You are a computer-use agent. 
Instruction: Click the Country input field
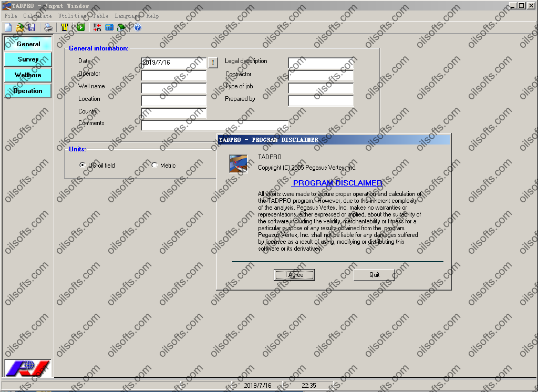(173, 114)
